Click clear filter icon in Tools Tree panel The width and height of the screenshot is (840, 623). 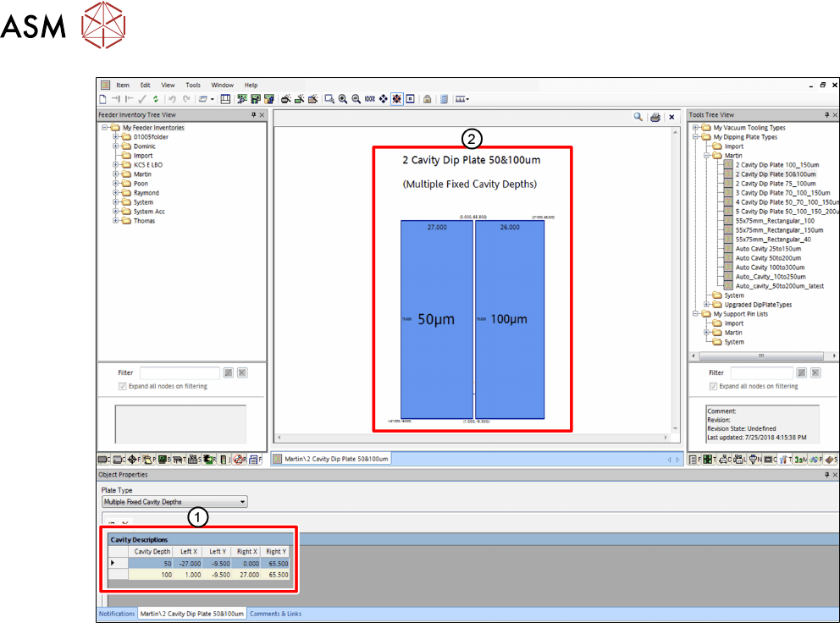tap(815, 372)
